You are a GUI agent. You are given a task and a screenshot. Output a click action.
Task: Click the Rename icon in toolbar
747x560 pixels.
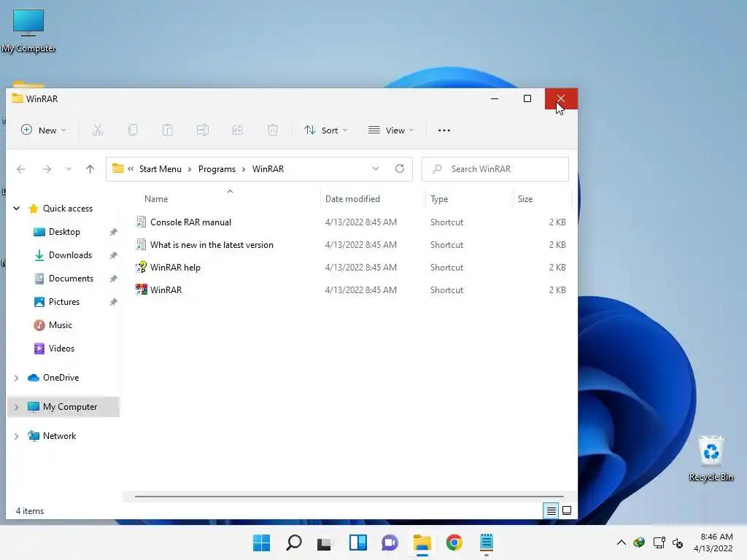pos(203,130)
